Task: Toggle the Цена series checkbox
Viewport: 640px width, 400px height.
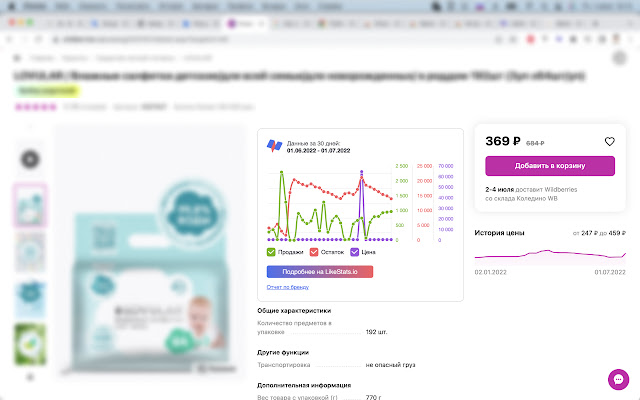Action: click(354, 252)
